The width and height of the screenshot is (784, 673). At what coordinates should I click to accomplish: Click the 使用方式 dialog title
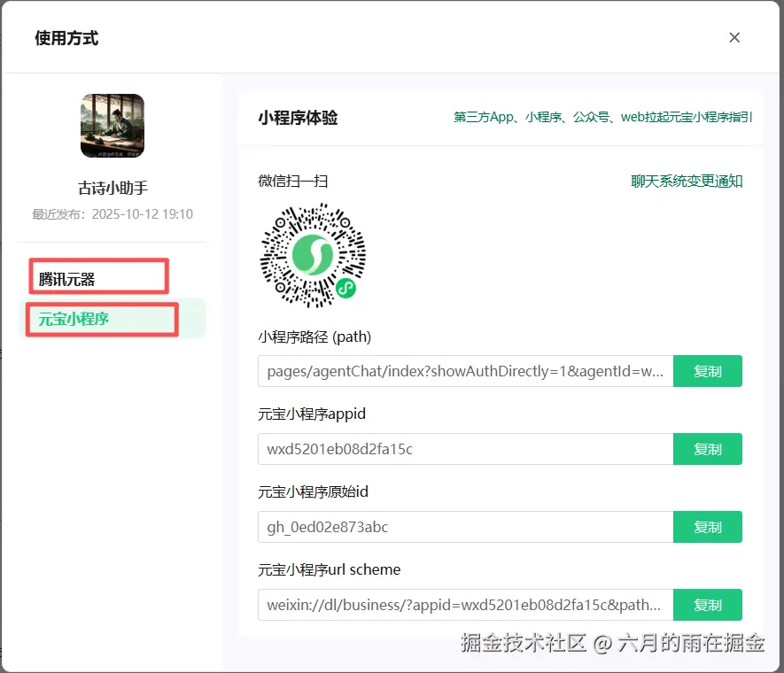(x=66, y=38)
